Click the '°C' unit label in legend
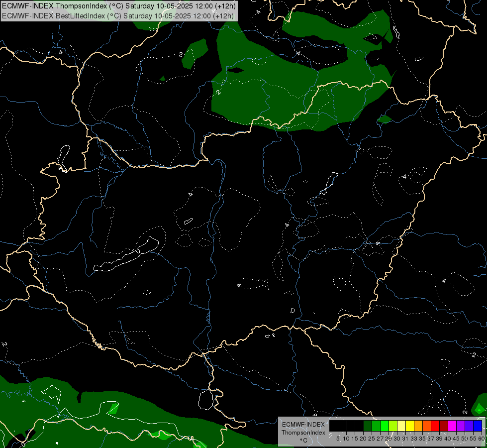 303,440
